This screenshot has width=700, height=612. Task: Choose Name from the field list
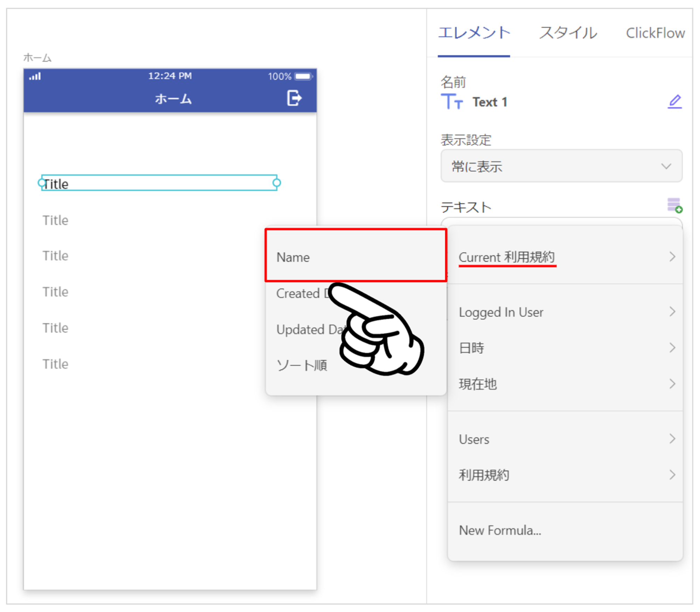356,255
